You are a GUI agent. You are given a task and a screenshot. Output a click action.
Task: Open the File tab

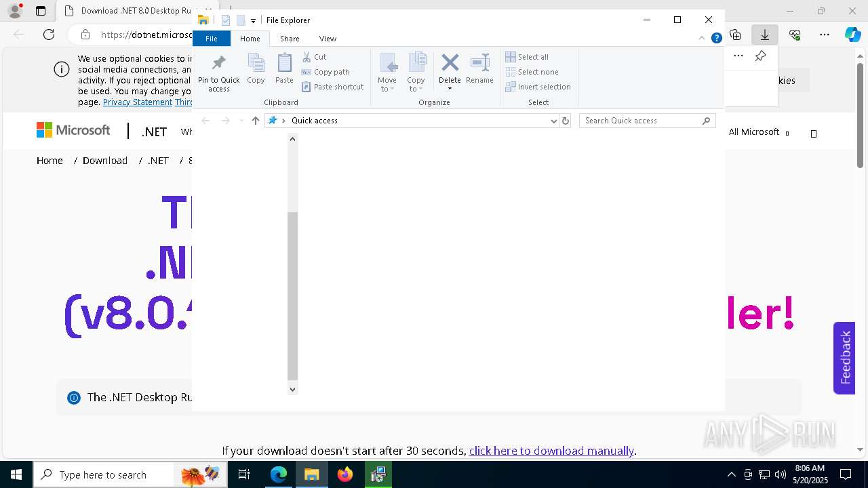coord(212,39)
